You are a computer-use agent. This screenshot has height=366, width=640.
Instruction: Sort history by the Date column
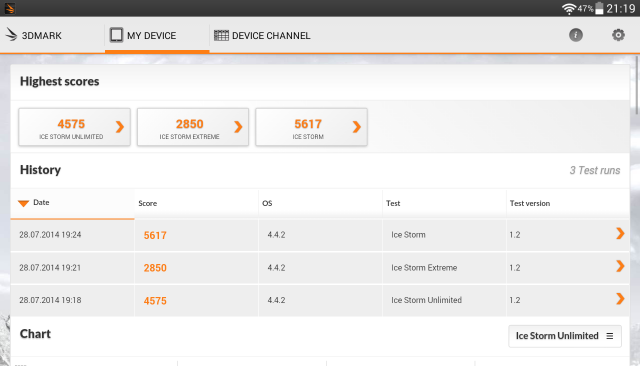[x=72, y=203]
